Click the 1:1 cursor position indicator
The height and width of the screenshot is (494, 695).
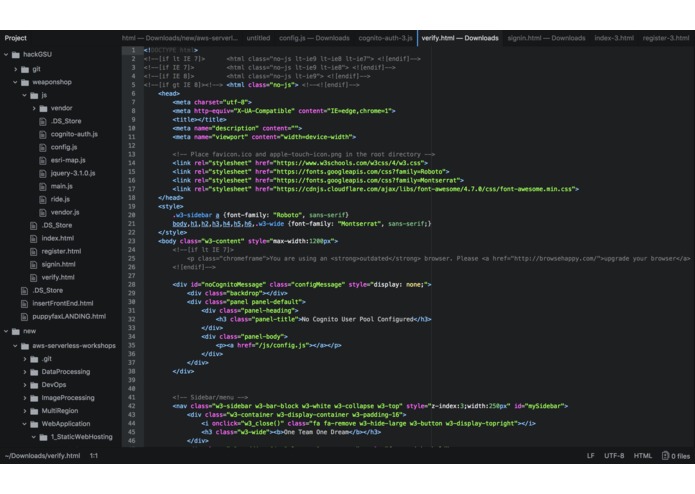(94, 455)
